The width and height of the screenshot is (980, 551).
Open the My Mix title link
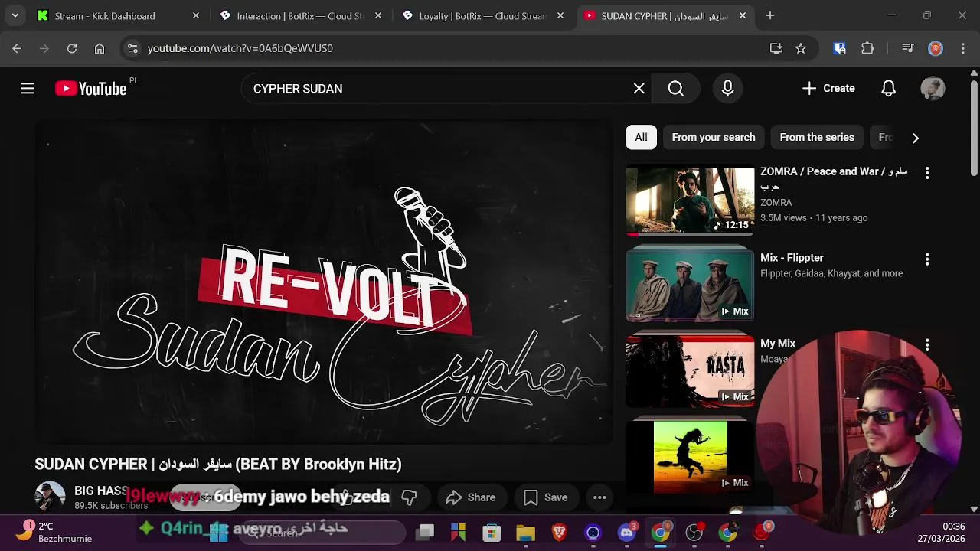point(778,344)
